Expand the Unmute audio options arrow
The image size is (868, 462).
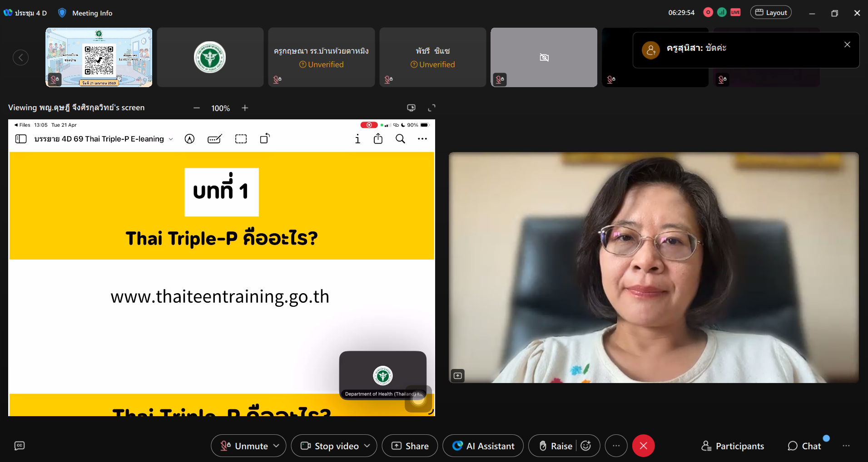point(276,446)
